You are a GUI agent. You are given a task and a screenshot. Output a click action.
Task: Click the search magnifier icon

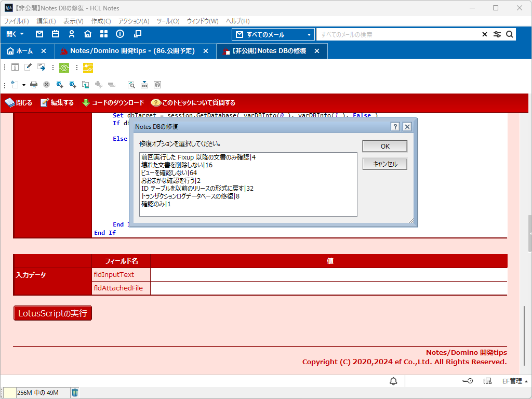tap(510, 34)
